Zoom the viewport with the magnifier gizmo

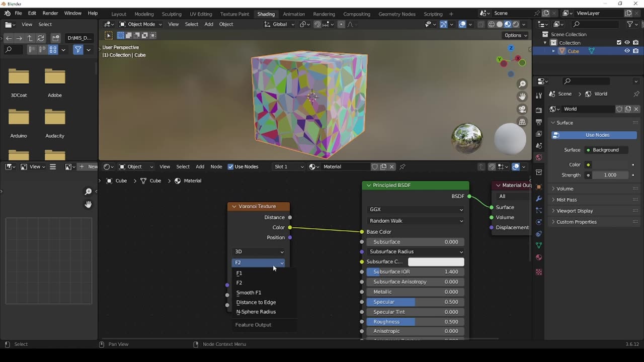[x=522, y=84]
